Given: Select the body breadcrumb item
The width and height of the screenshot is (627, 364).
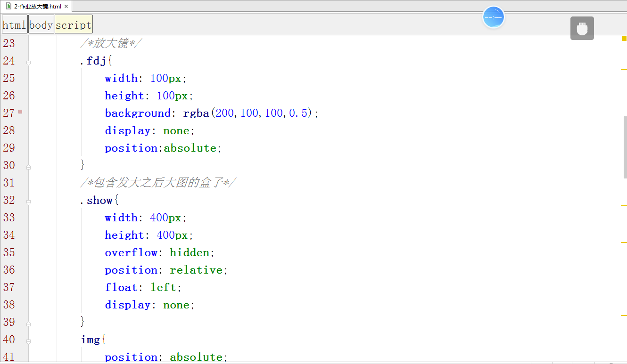Looking at the screenshot, I should (41, 24).
